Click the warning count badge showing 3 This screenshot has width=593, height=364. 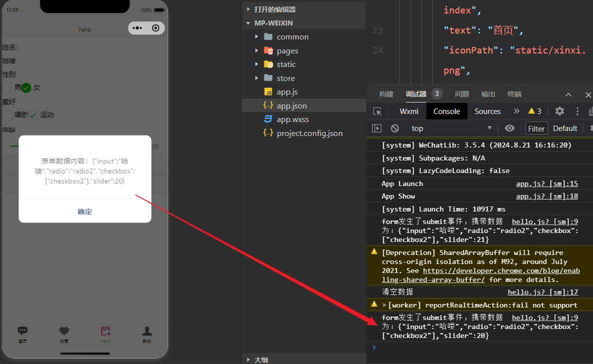click(x=535, y=111)
